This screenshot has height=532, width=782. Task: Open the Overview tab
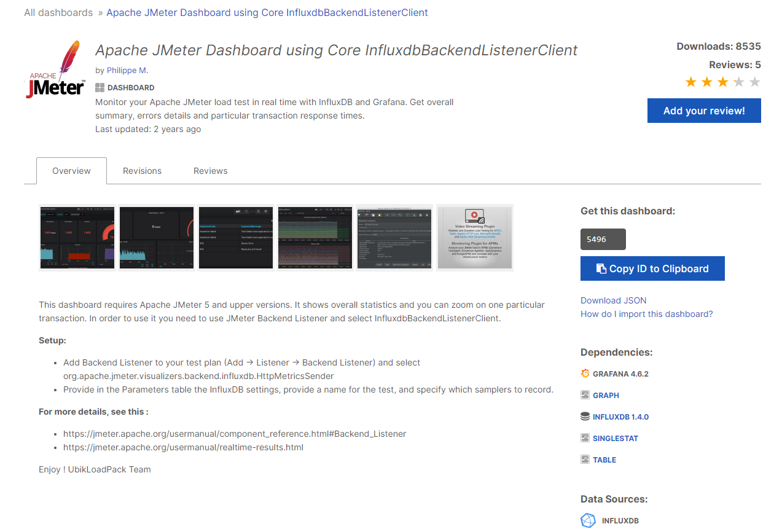coord(71,171)
